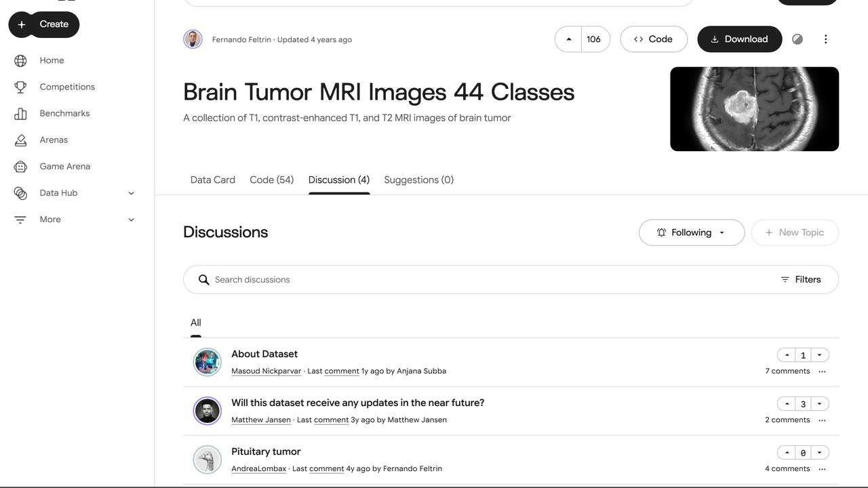
Task: Open Masoud Nickparvar's profile link
Action: [x=266, y=371]
